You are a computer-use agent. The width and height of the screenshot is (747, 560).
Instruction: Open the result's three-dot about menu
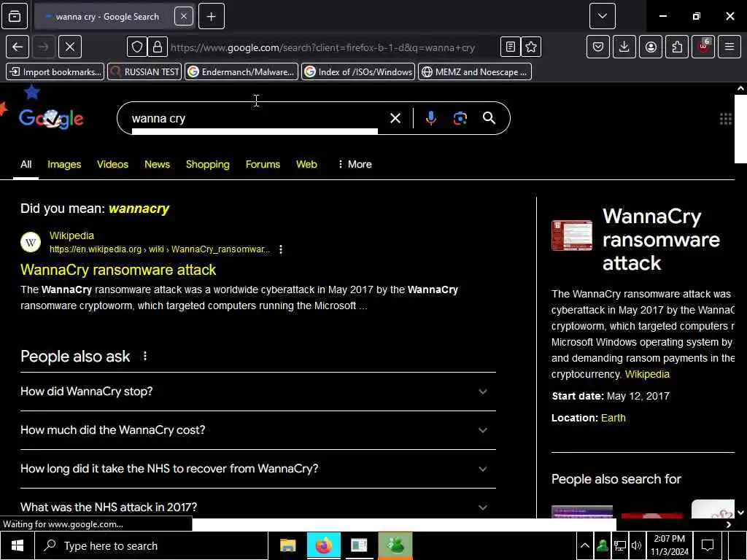coord(281,249)
